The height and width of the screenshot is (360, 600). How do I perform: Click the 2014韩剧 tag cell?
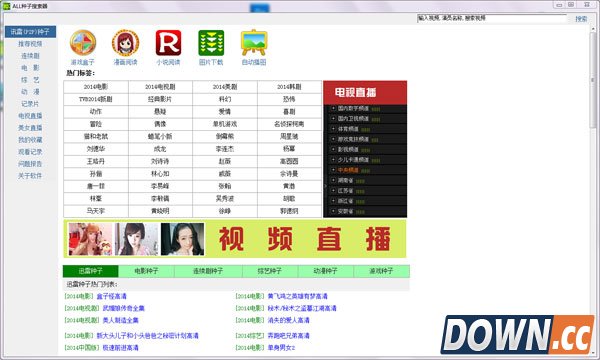pos(289,87)
